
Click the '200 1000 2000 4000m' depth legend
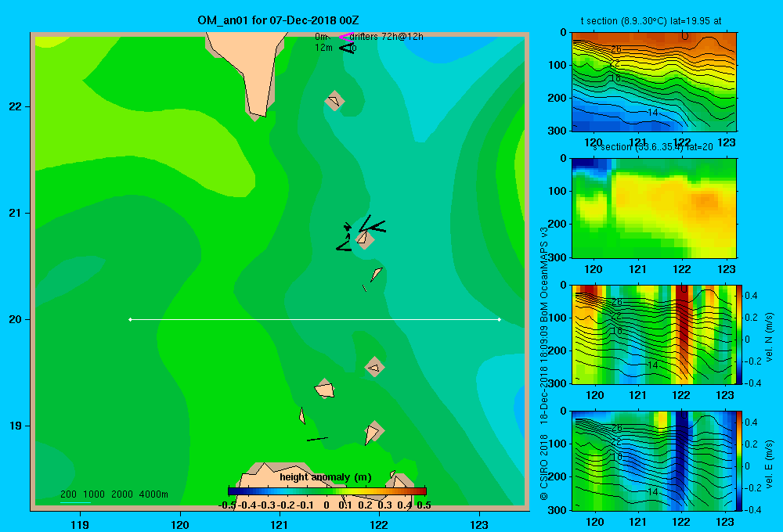114,494
